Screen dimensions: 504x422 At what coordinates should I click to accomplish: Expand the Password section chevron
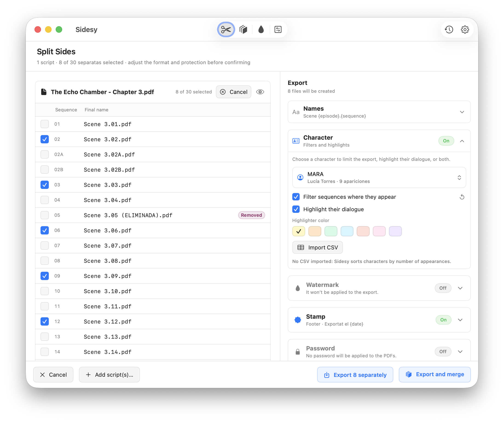coord(460,352)
